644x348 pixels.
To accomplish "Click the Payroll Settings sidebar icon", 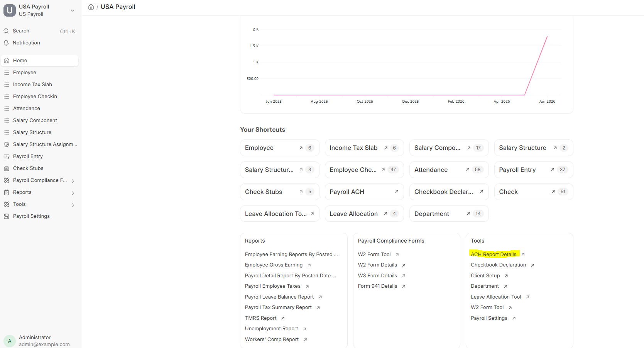I will point(7,216).
